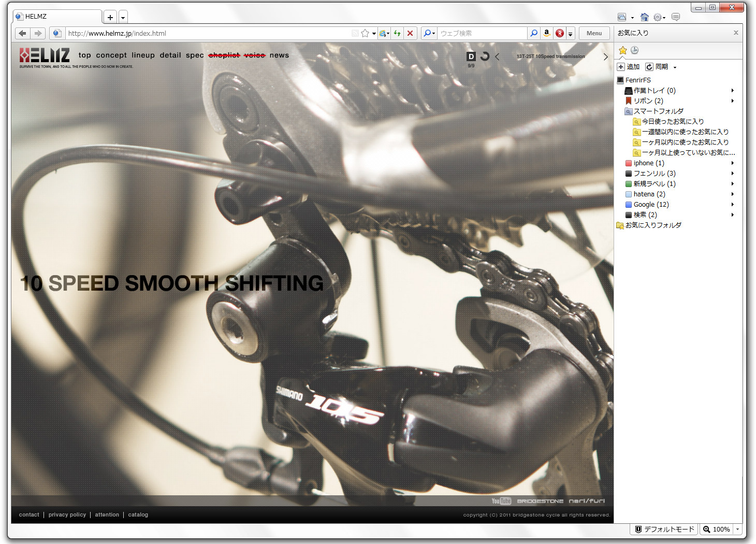Click the デフォルトモード status bar button

[664, 529]
